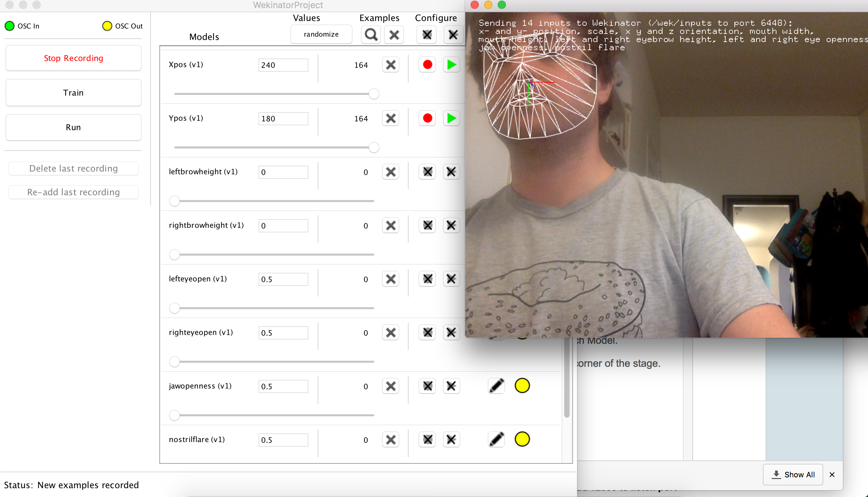The image size is (868, 497).
Task: Edit the nostrilflare model settings
Action: 496,440
